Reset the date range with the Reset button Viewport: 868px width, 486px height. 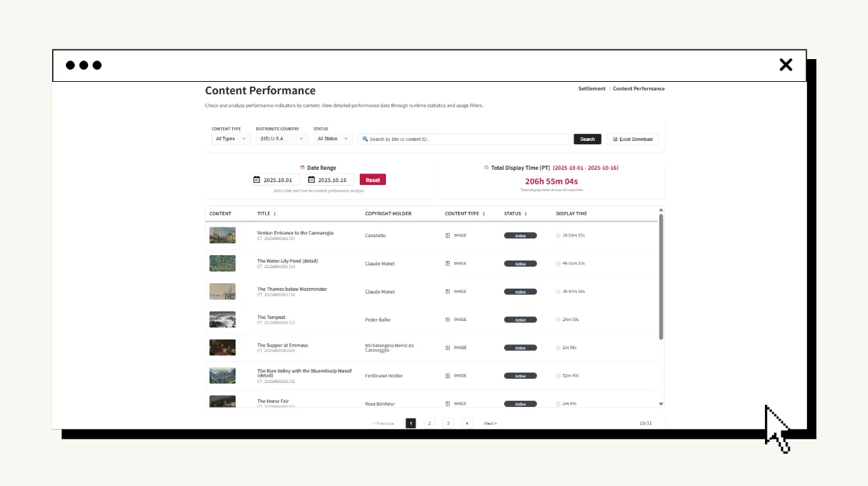coord(373,180)
